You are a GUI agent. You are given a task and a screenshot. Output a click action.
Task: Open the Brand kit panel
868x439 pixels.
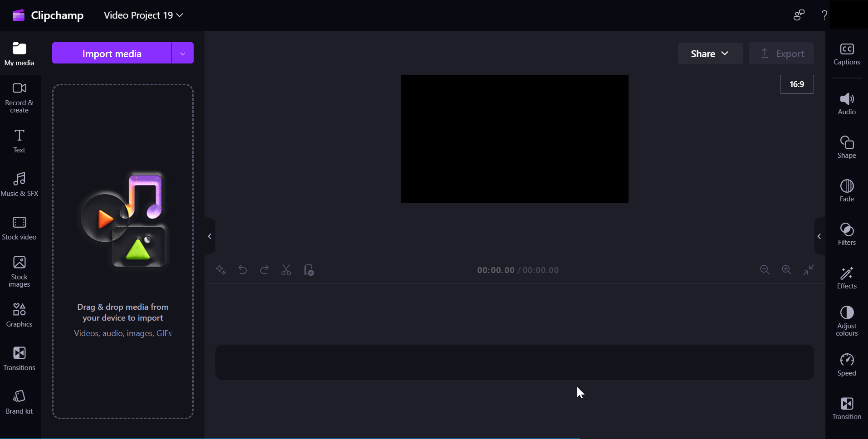[20, 402]
